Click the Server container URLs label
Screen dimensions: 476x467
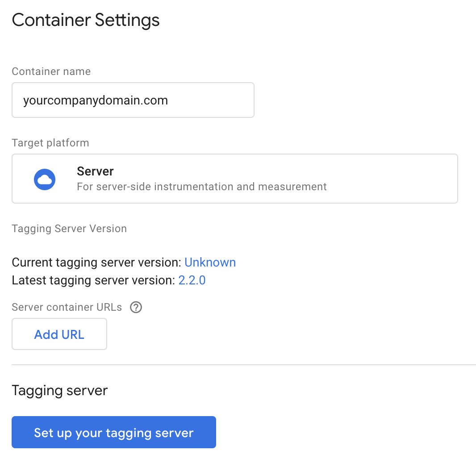pyautogui.click(x=67, y=308)
